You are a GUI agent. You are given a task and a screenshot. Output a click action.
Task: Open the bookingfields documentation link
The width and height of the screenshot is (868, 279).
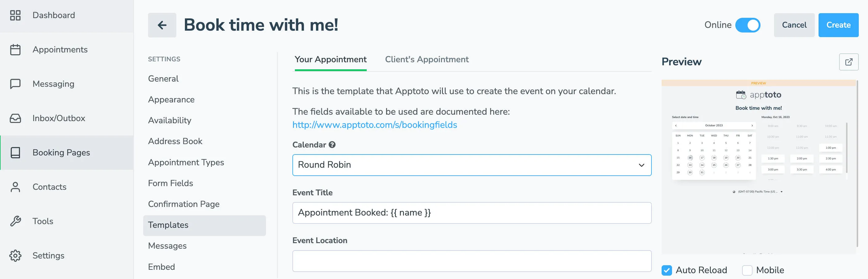click(x=374, y=125)
